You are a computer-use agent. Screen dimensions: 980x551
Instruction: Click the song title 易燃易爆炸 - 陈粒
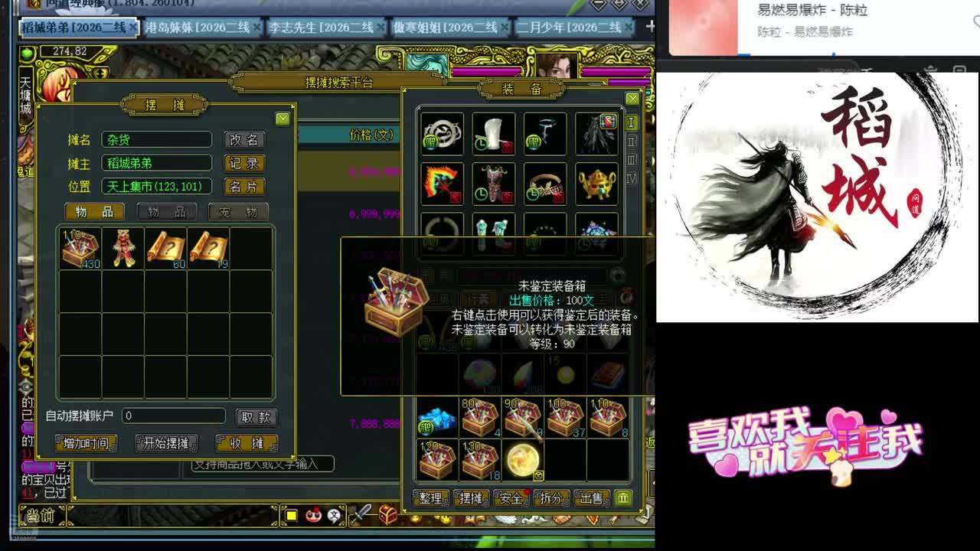click(x=812, y=11)
